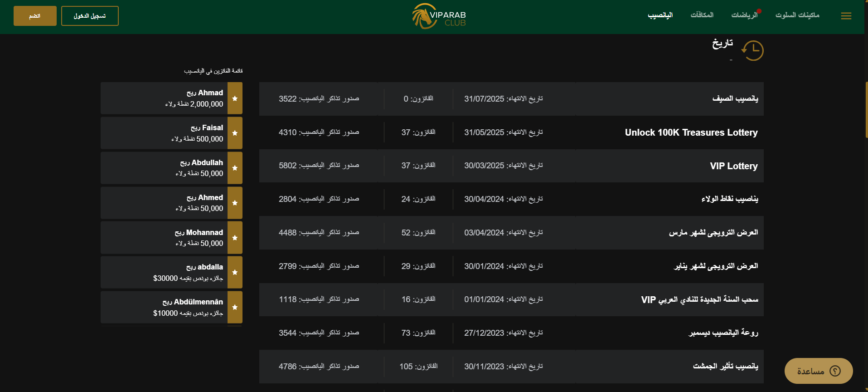Click the end date 31/07/2025
868x392 pixels.
pos(484,99)
